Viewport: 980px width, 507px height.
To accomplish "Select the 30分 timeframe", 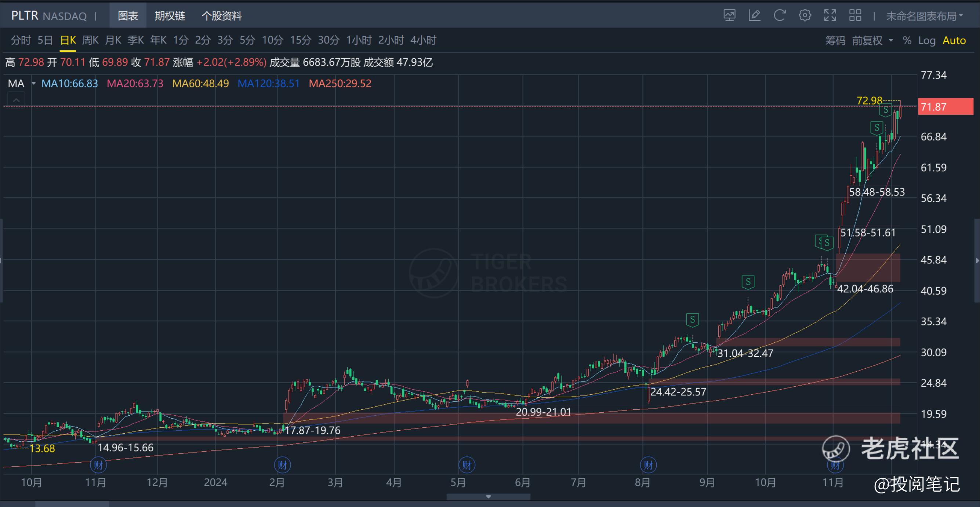I will pos(329,40).
